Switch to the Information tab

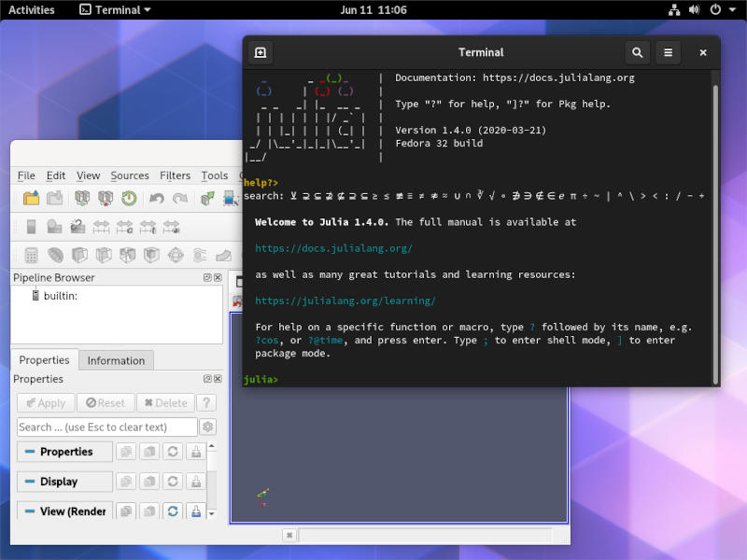pyautogui.click(x=116, y=360)
